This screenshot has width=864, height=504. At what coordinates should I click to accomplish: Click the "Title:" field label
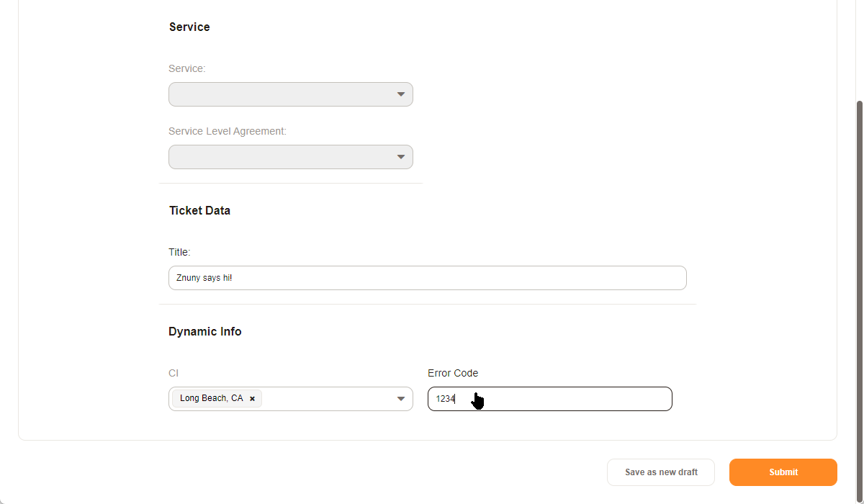(179, 252)
